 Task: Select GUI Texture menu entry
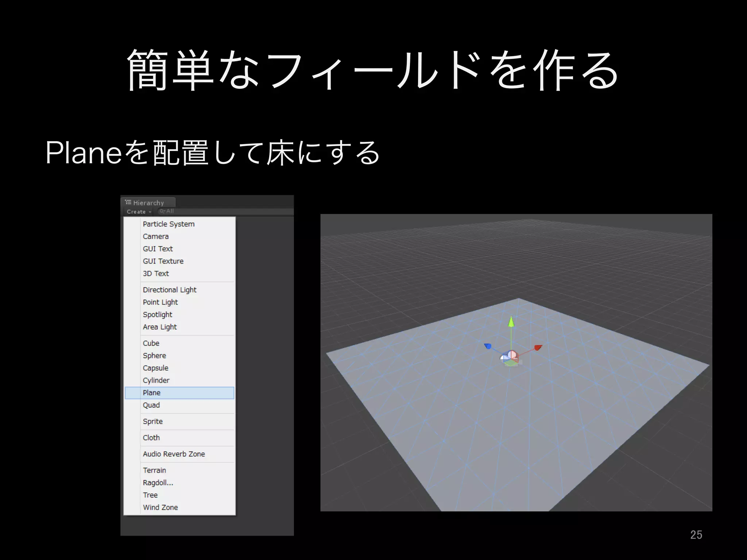click(179, 261)
